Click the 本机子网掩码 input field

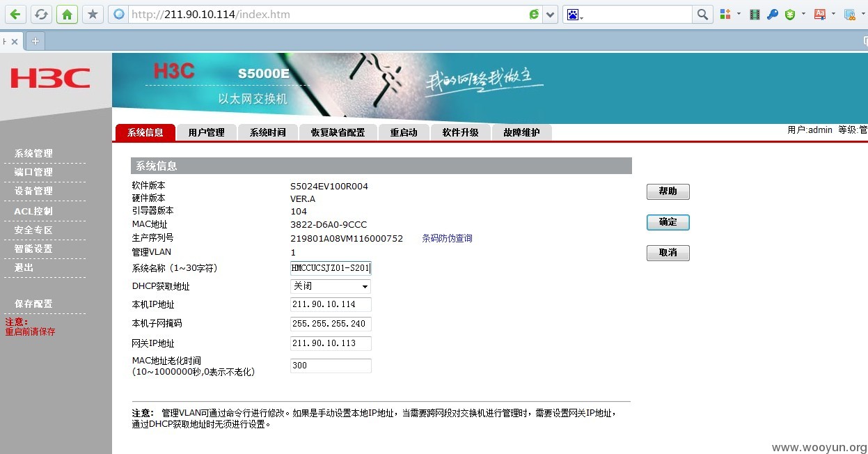[x=331, y=324]
